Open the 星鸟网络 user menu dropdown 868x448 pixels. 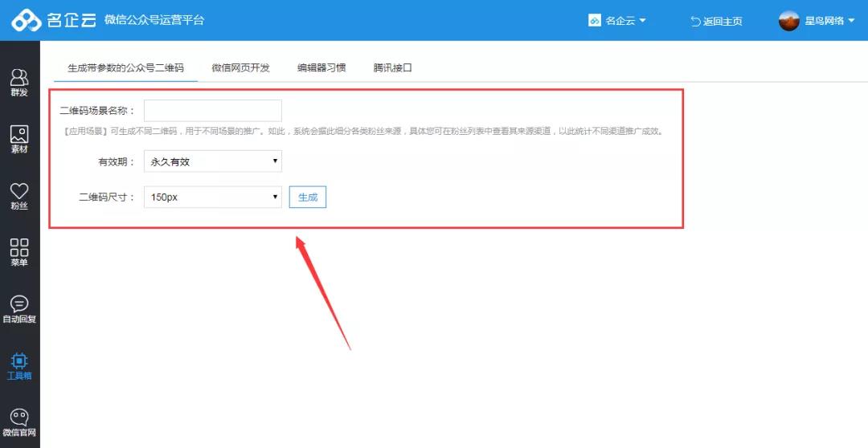pos(829,21)
